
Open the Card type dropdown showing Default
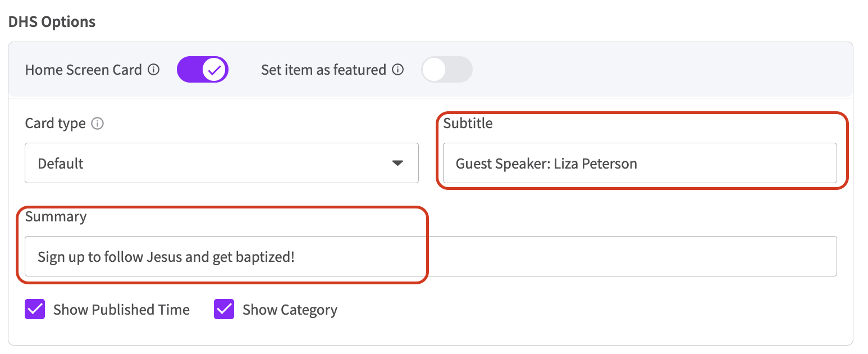coord(221,164)
